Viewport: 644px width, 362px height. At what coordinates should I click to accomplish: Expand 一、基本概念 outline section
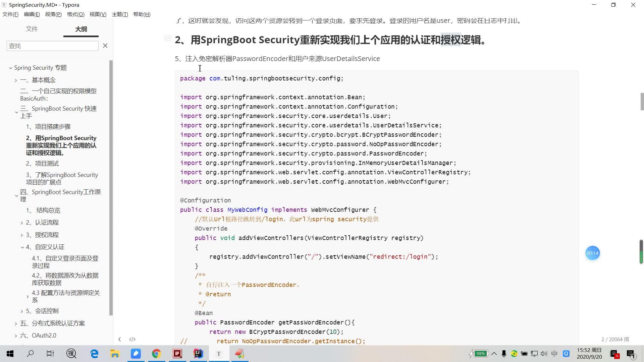coord(16,80)
